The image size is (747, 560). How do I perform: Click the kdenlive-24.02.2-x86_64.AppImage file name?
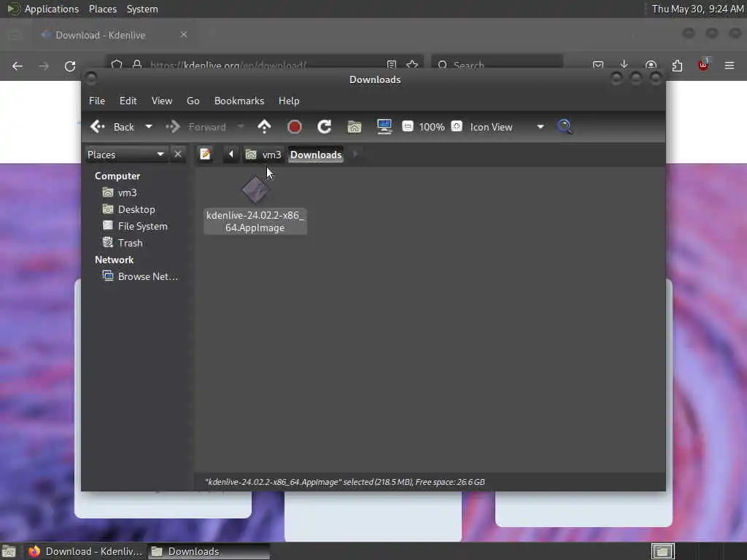[255, 222]
